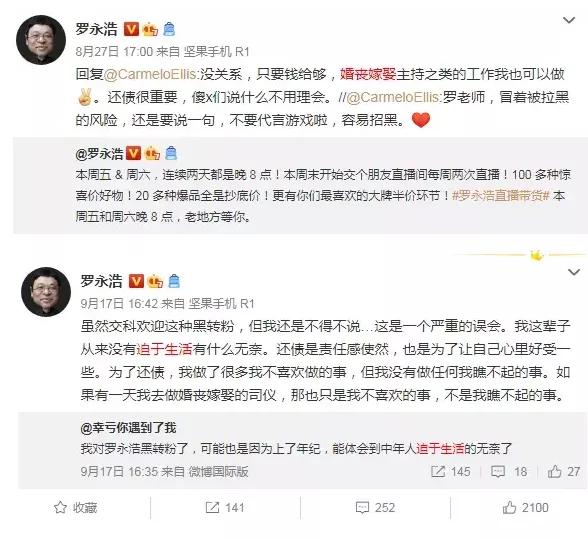Open comments showing 252 on second post
The height and width of the screenshot is (540, 588).
pos(375,507)
